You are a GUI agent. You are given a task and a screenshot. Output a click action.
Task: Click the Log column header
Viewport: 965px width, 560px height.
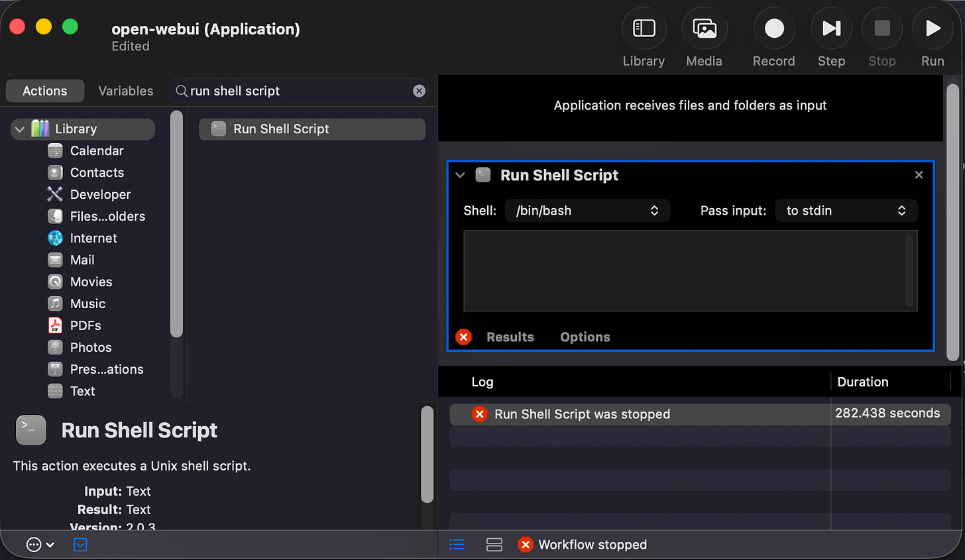(482, 382)
